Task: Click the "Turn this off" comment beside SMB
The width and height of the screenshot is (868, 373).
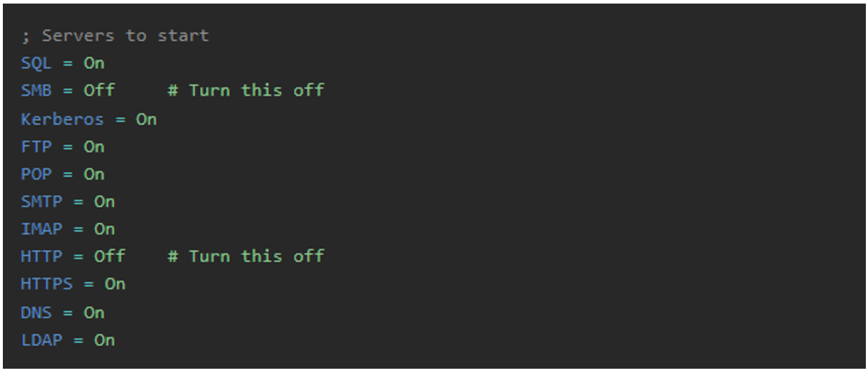Action: (246, 91)
